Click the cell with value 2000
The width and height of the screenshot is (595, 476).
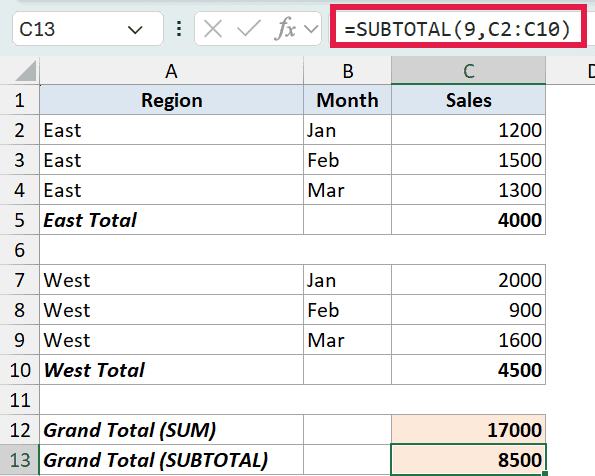coord(469,280)
